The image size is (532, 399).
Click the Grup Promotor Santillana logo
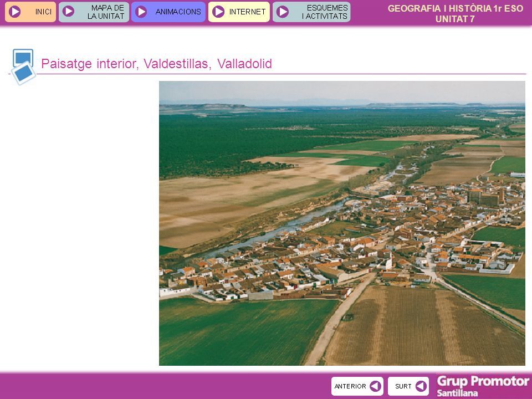(483, 386)
